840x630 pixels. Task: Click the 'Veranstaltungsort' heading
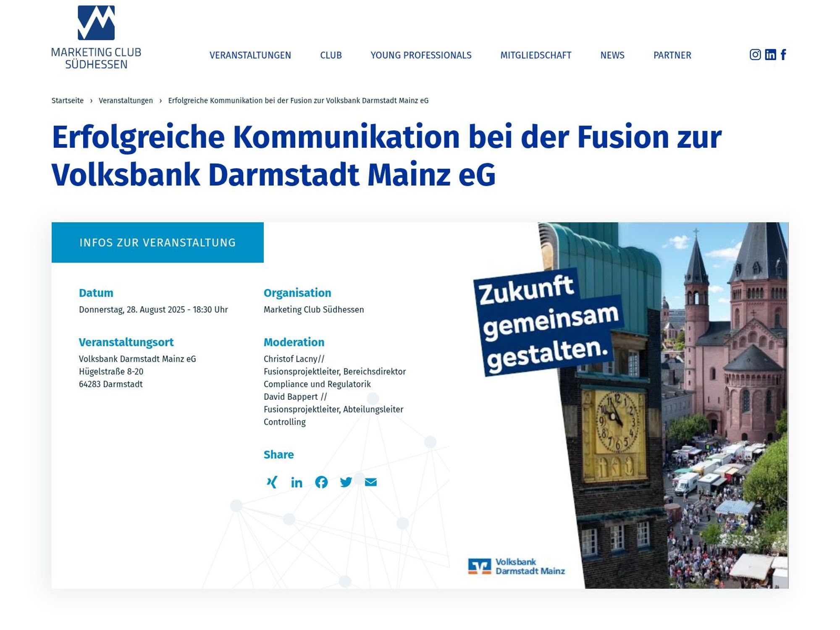coord(126,342)
